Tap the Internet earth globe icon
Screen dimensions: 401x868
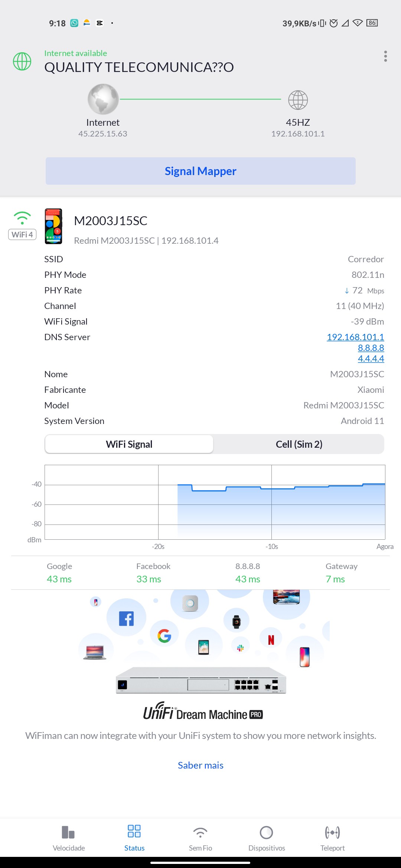[103, 99]
